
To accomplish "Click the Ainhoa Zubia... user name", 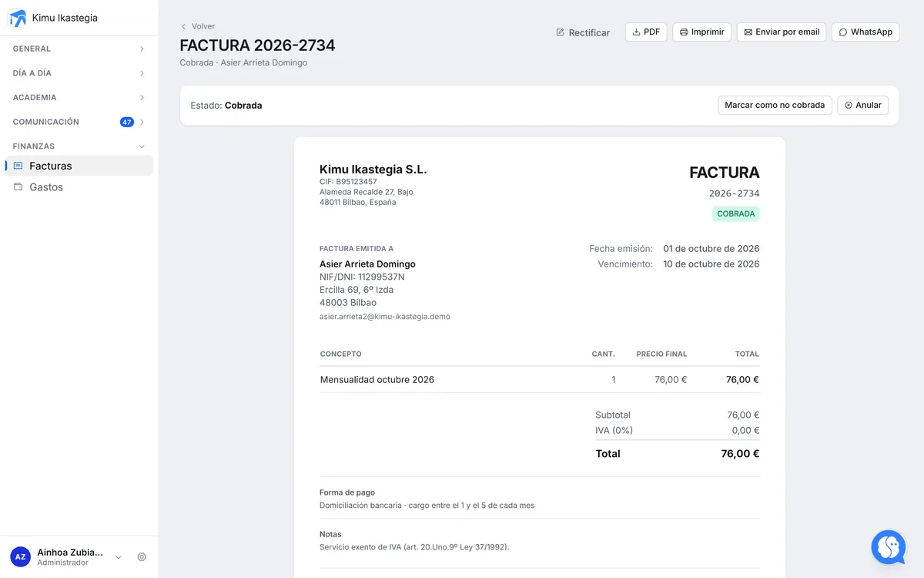I will 70,552.
